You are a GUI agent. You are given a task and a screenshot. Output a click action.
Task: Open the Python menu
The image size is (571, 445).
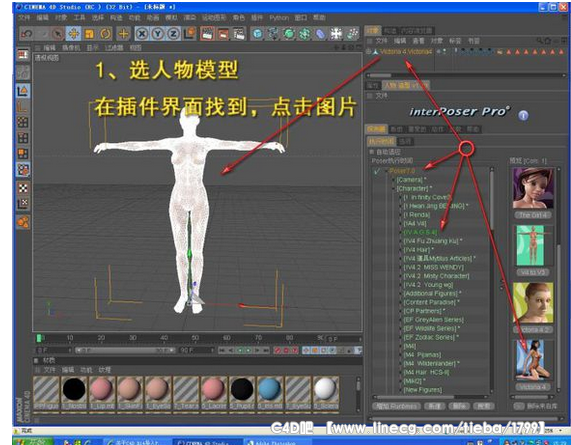279,18
